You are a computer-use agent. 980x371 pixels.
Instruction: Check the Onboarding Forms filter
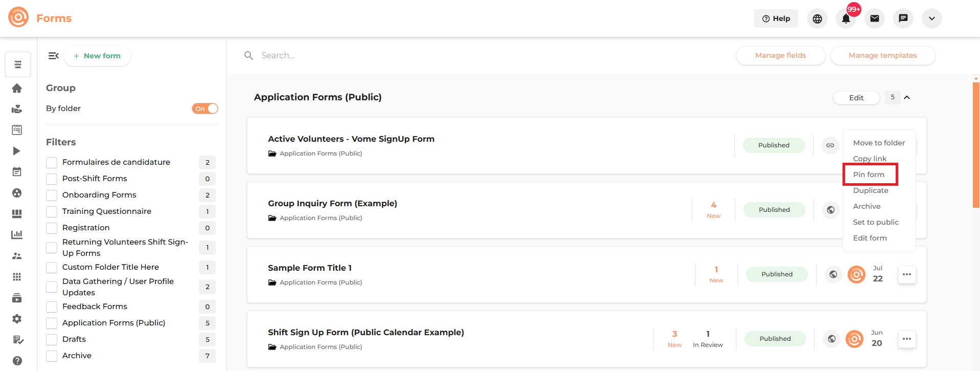coord(52,195)
